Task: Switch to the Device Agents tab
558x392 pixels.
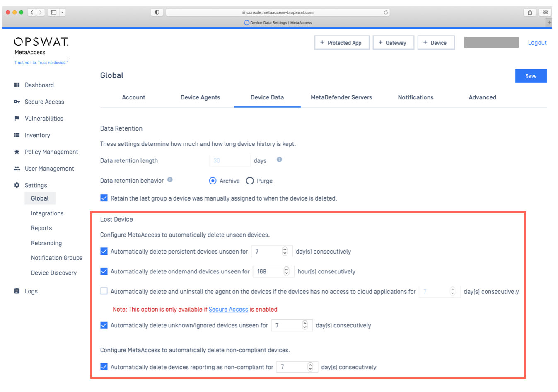Action: (200, 97)
